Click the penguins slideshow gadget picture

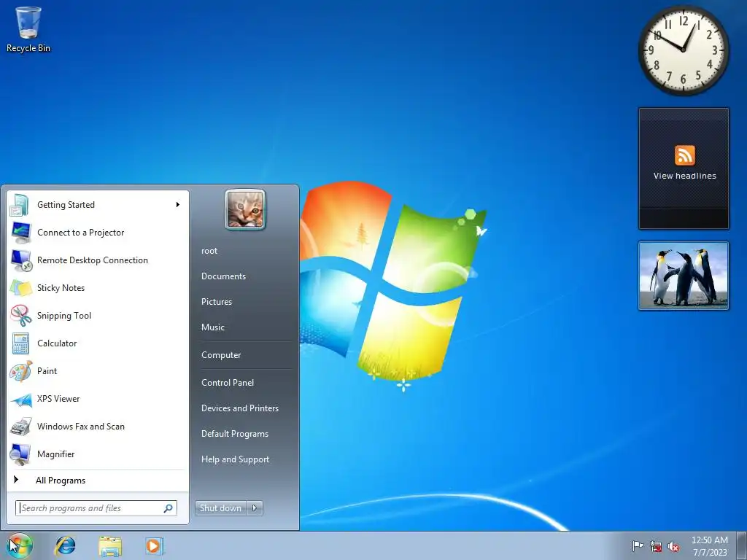[x=683, y=276]
